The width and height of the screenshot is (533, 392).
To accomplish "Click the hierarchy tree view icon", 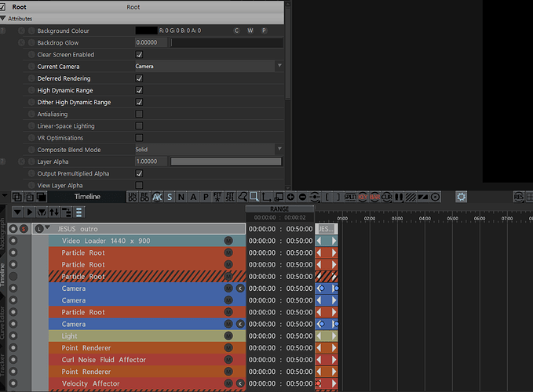I will [66, 212].
